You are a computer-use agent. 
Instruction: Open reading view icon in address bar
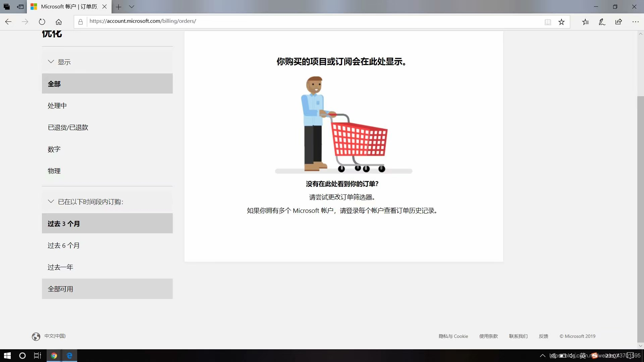click(x=548, y=22)
